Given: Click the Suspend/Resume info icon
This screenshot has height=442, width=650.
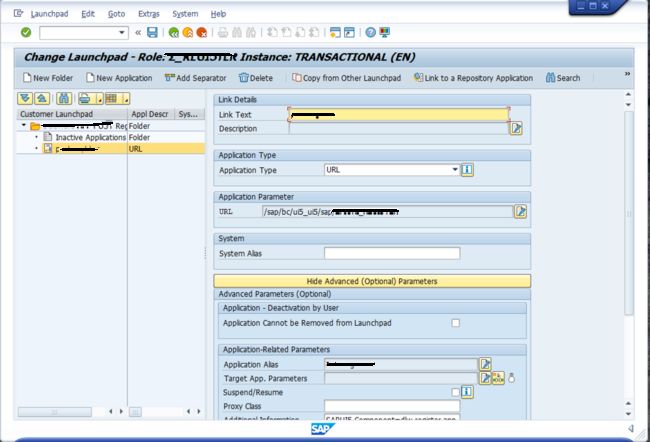Looking at the screenshot, I should click(467, 392).
